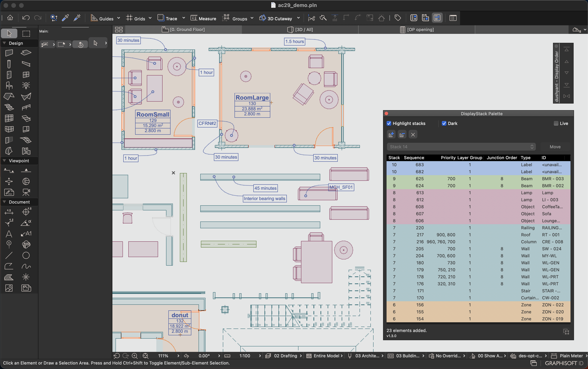Viewport: 588px width, 369px height.
Task: Open the Stack 14 dropdown
Action: coord(461,147)
